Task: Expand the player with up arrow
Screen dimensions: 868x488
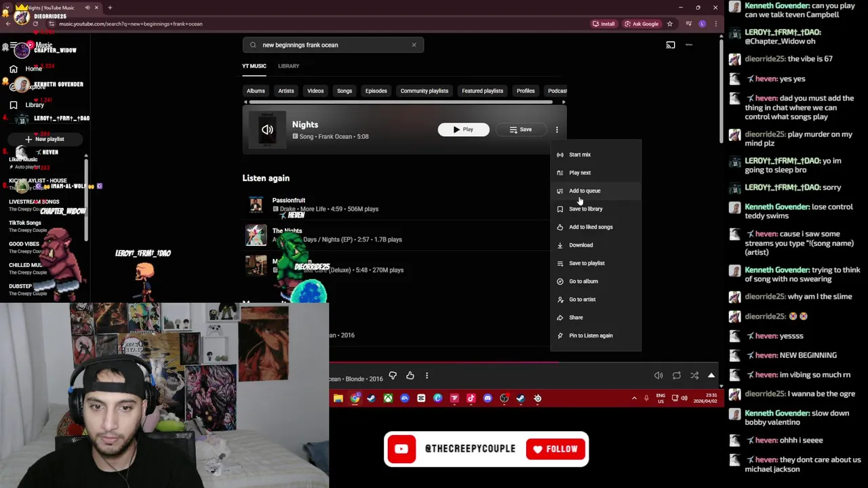Action: coord(711,375)
